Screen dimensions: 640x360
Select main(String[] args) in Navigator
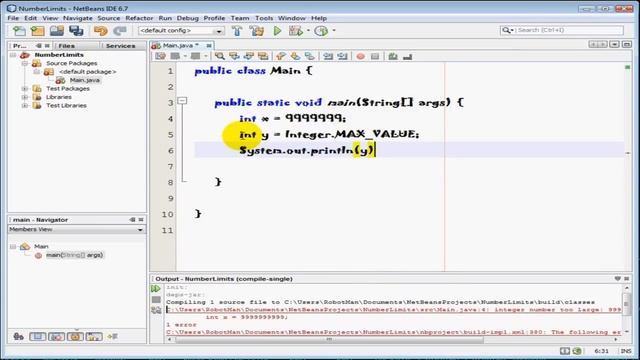74,255
